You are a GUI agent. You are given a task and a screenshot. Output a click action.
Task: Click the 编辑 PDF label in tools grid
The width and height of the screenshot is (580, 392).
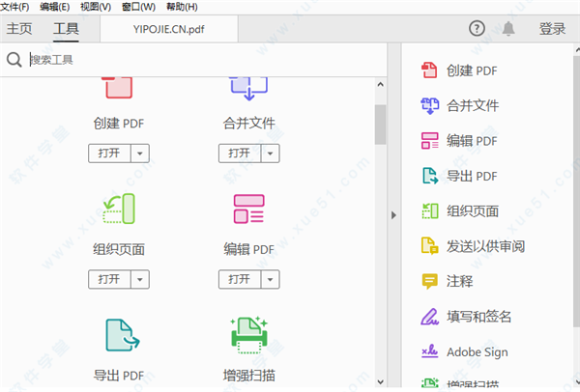pos(249,249)
